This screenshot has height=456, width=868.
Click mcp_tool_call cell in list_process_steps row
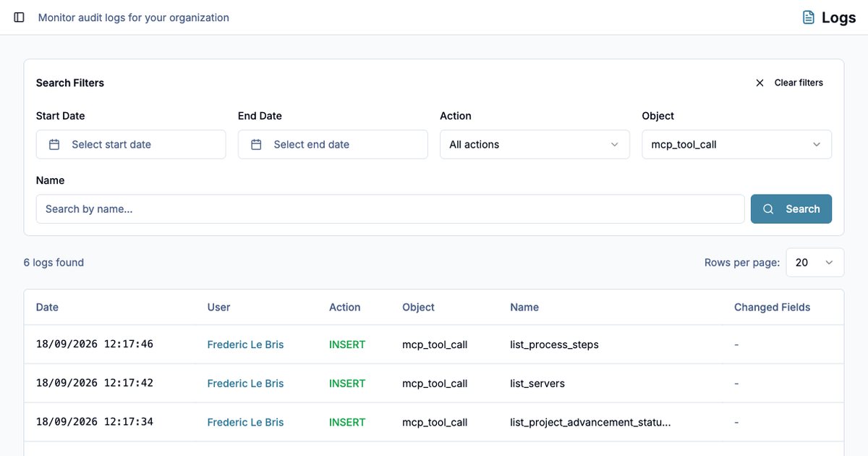click(x=435, y=345)
